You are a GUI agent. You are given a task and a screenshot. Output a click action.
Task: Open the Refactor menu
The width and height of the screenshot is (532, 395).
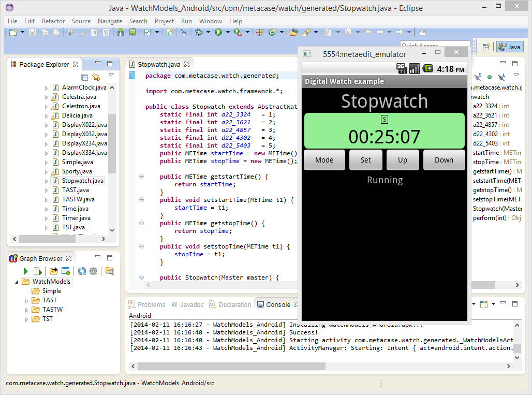click(53, 21)
